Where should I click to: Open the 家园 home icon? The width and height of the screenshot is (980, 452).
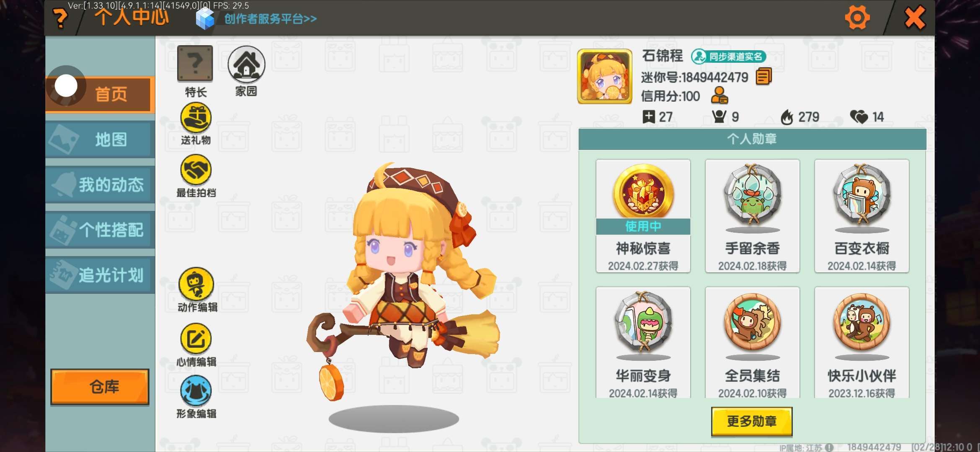click(x=246, y=64)
